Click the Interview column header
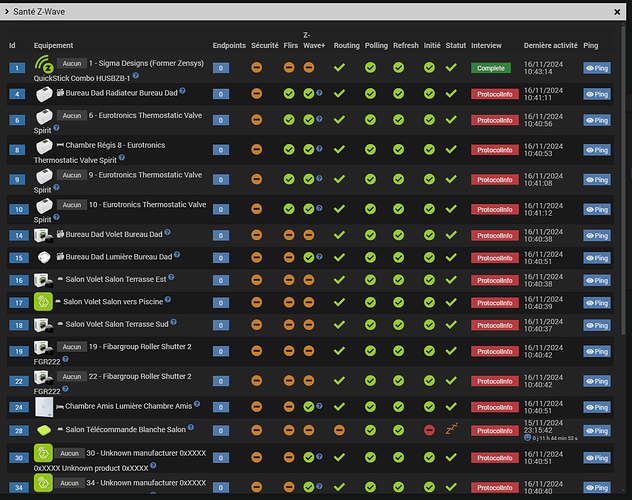 486,46
